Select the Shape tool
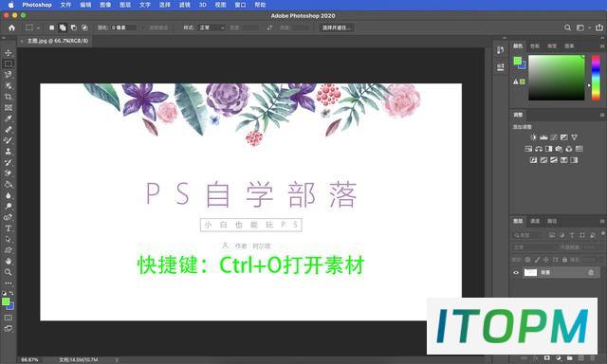Image resolution: width=607 pixels, height=364 pixels. coord(9,250)
